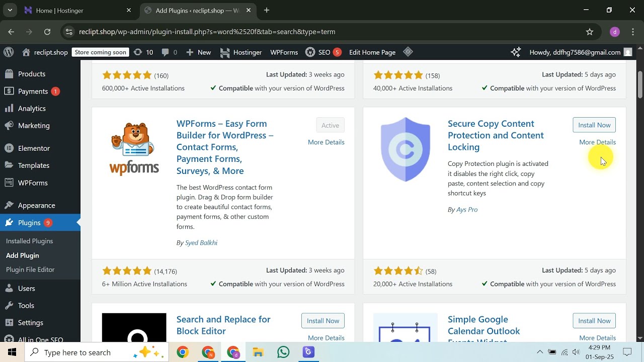The height and width of the screenshot is (362, 644).
Task: Open Secure Copy Content Protection title link
Action: tap(496, 135)
